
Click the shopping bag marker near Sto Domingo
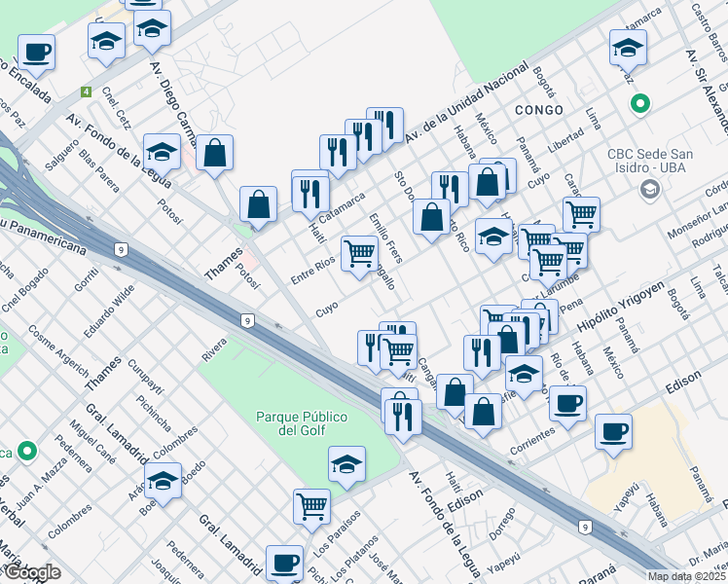coord(432,218)
